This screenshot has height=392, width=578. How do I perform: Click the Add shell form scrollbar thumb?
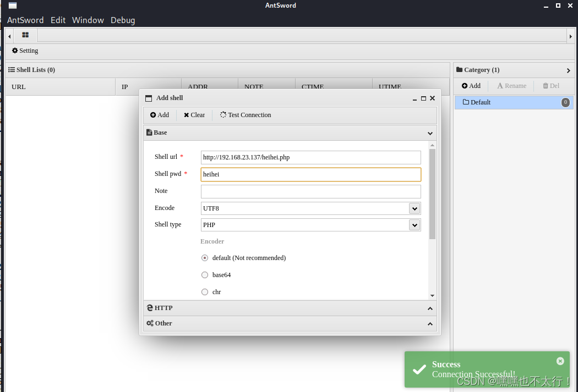pos(432,194)
